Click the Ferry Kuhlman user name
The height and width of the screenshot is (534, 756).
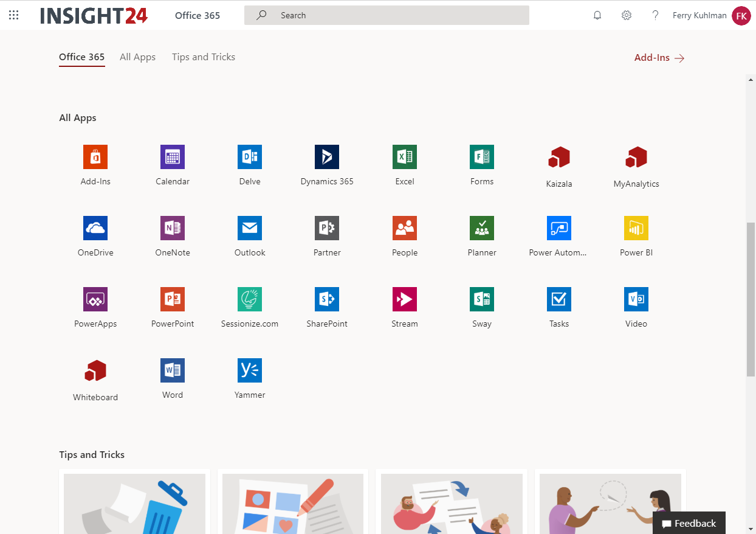699,15
